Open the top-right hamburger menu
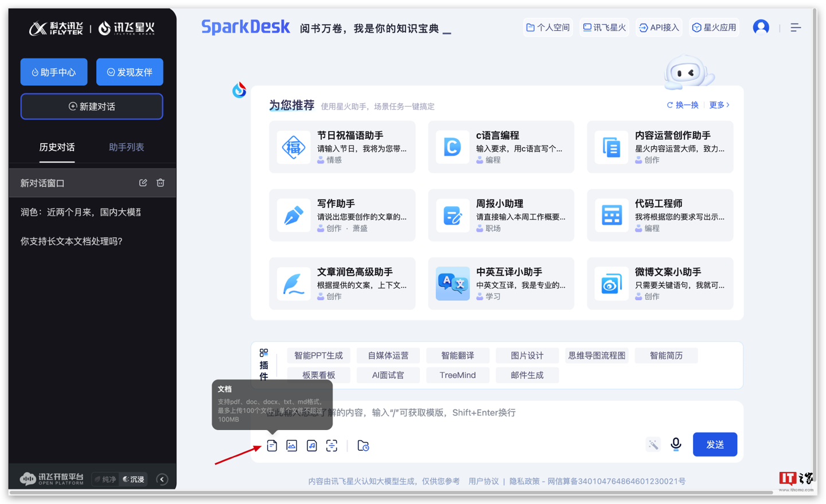826x504 pixels. 796,28
